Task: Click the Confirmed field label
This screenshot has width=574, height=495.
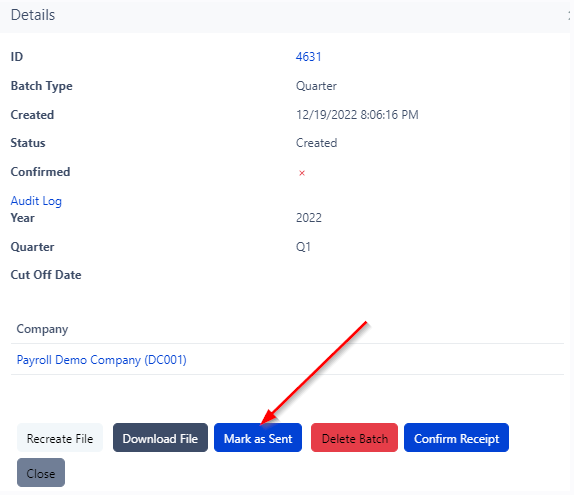Action: coord(40,172)
